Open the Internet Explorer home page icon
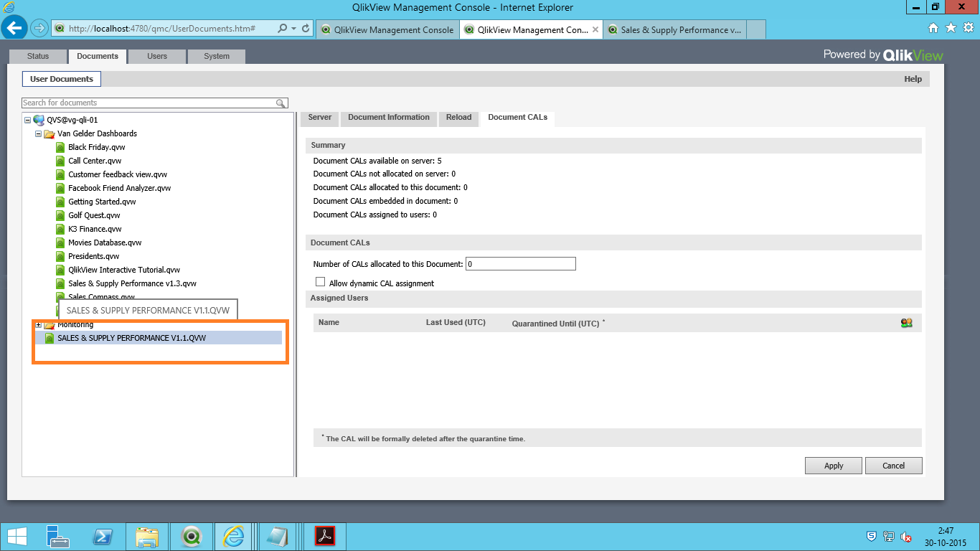The image size is (980, 551). (933, 28)
